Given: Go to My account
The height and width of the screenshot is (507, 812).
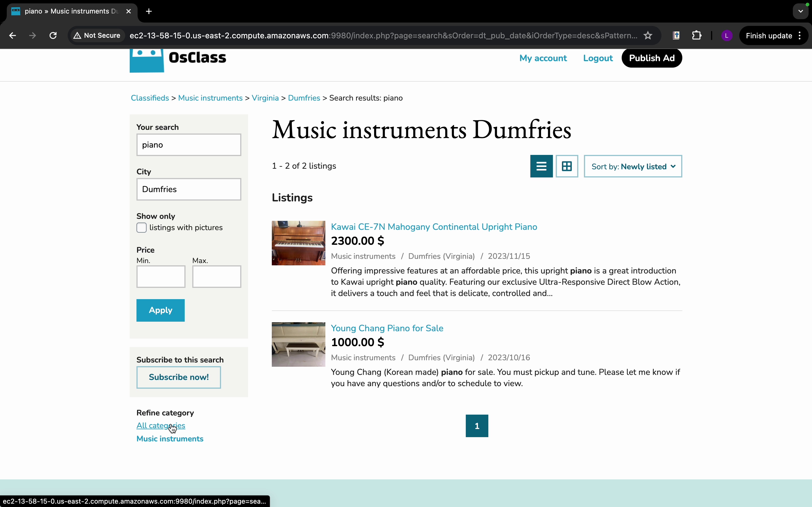Looking at the screenshot, I should coord(543,58).
